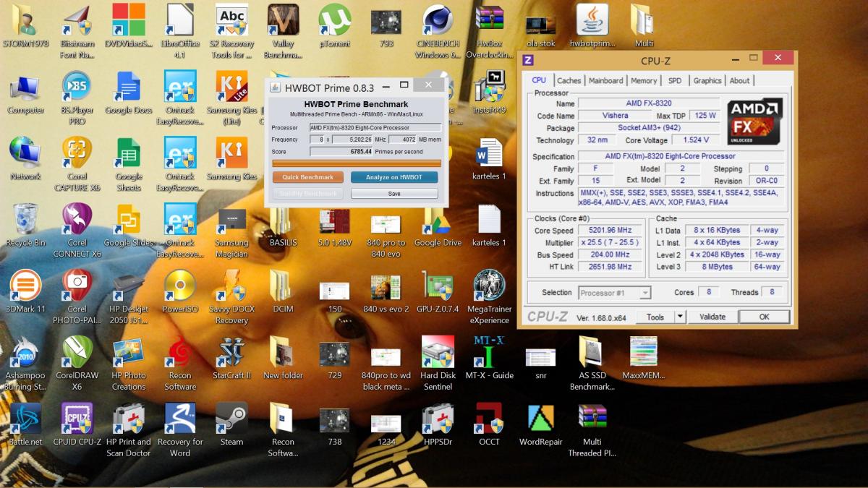Open the About tab in CPU-Z
868x488 pixels.
pyautogui.click(x=740, y=81)
